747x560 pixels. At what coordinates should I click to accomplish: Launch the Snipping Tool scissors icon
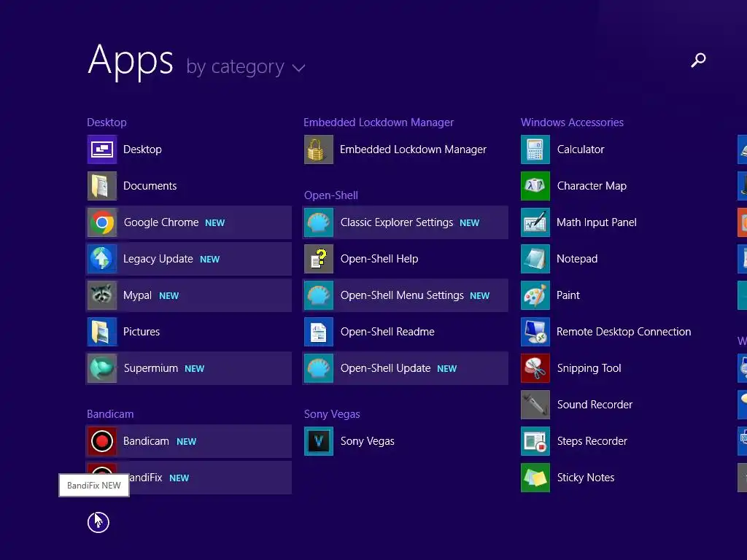(535, 368)
